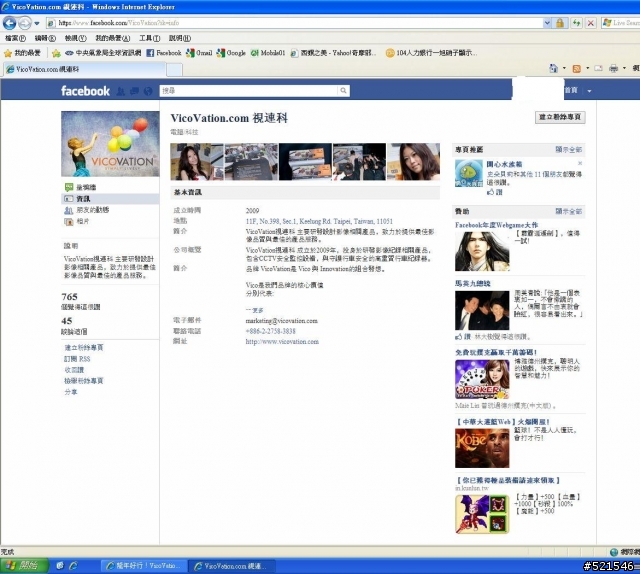This screenshot has width=640, height=574.
Task: Open the 說明(H) menu
Action: (180, 38)
